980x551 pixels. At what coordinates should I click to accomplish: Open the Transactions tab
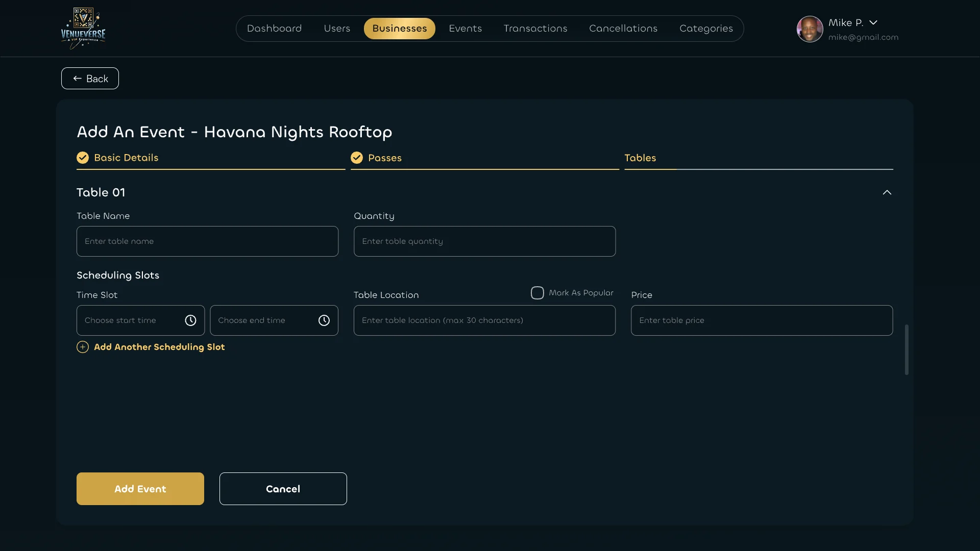tap(535, 29)
